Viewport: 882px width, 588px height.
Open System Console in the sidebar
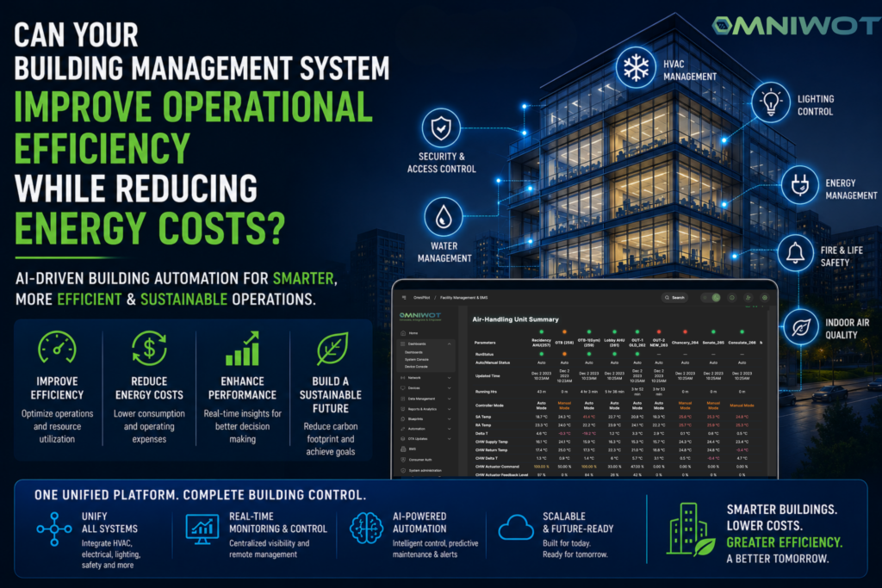417,359
